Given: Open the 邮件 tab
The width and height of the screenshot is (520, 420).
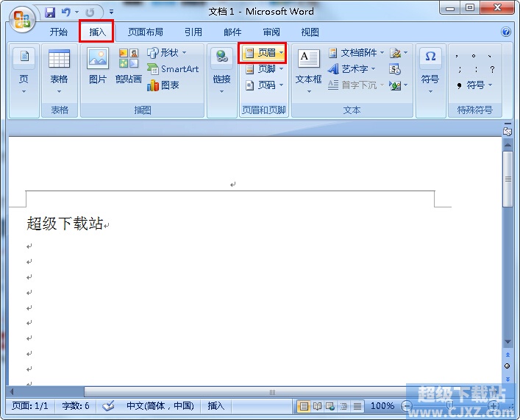Looking at the screenshot, I should (232, 32).
